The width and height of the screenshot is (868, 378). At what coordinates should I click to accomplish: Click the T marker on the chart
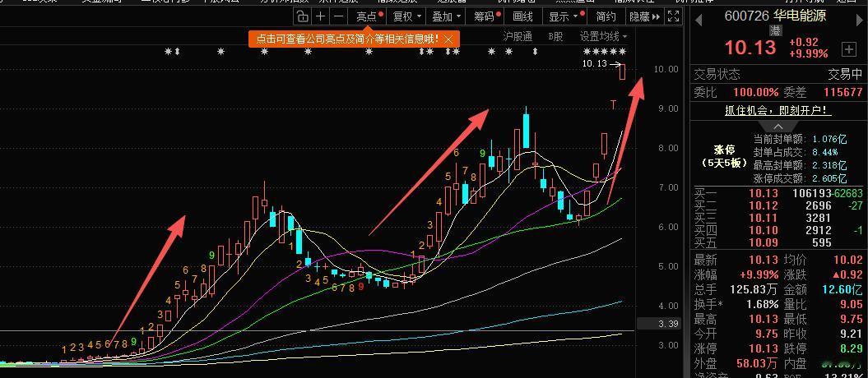(x=613, y=104)
